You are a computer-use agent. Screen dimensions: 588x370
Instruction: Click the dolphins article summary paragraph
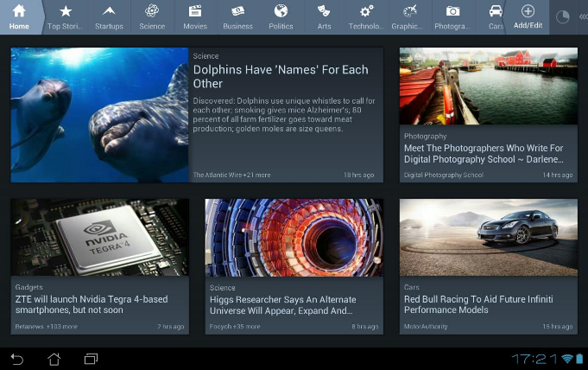[284, 115]
